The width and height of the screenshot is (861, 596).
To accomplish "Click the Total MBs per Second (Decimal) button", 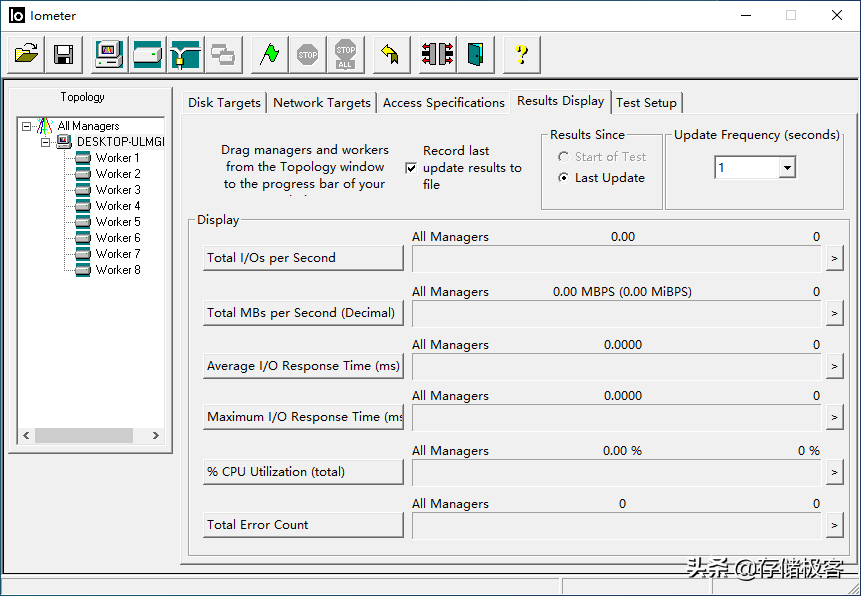I will (302, 313).
